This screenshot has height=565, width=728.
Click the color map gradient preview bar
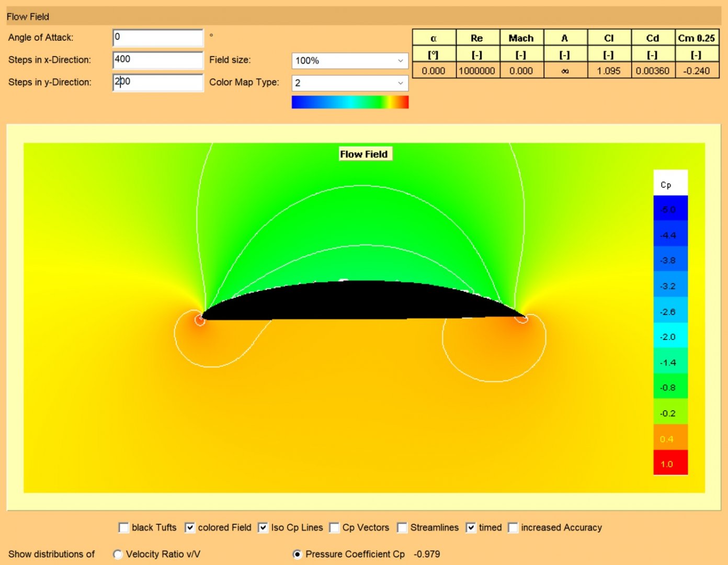(349, 102)
